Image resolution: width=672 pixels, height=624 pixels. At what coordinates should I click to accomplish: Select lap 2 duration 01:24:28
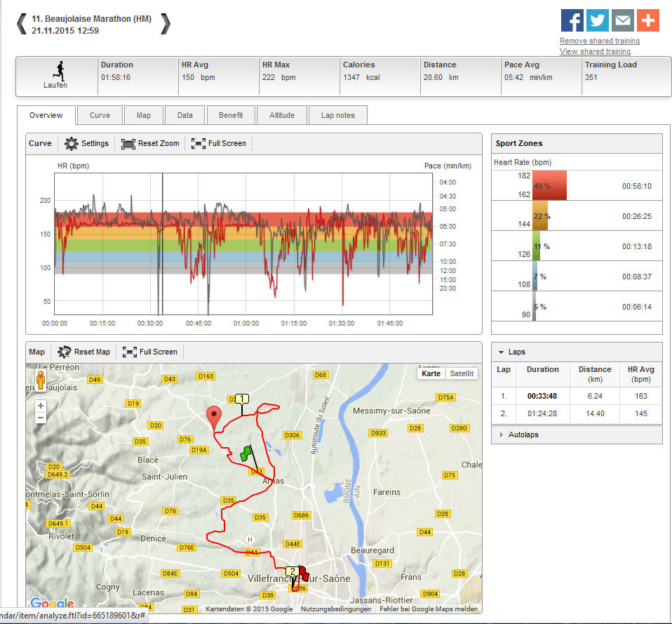tap(542, 413)
